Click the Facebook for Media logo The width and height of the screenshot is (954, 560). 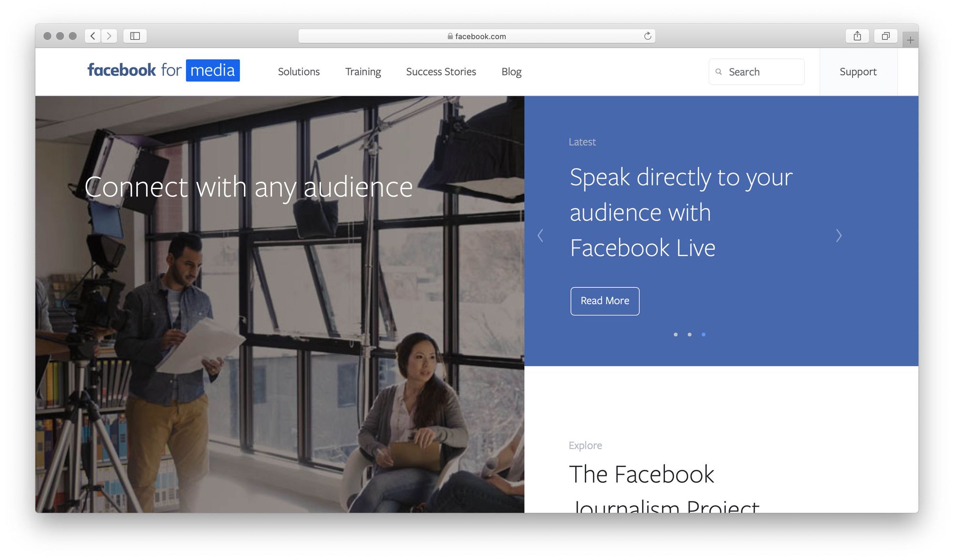point(162,71)
